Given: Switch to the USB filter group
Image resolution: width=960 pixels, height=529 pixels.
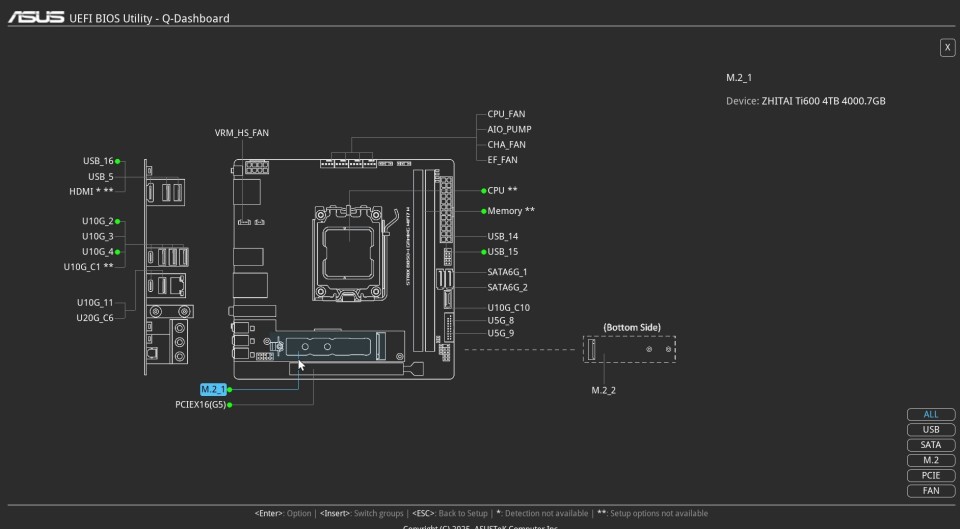Looking at the screenshot, I should [x=931, y=430].
